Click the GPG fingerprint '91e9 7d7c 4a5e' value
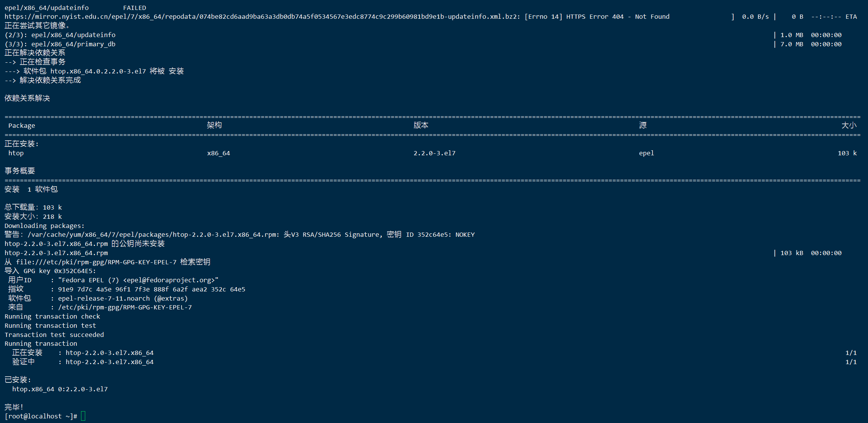This screenshot has height=423, width=868. click(152, 290)
